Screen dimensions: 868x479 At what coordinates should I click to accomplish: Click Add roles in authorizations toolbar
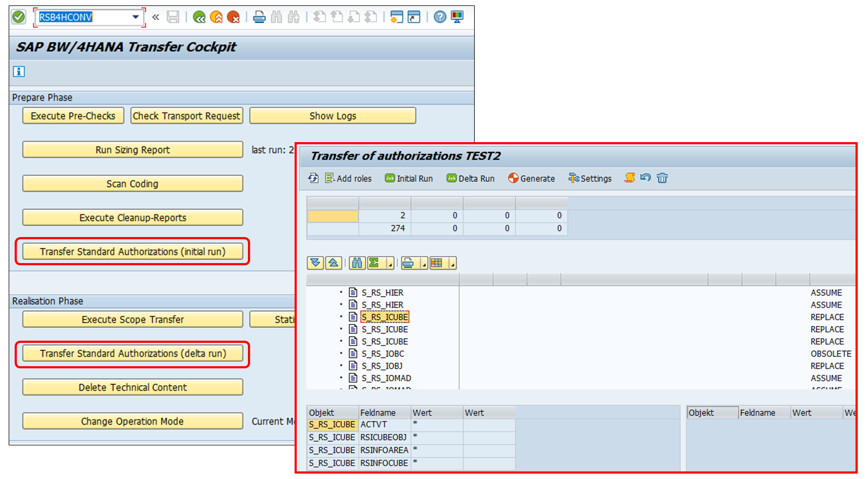point(348,178)
